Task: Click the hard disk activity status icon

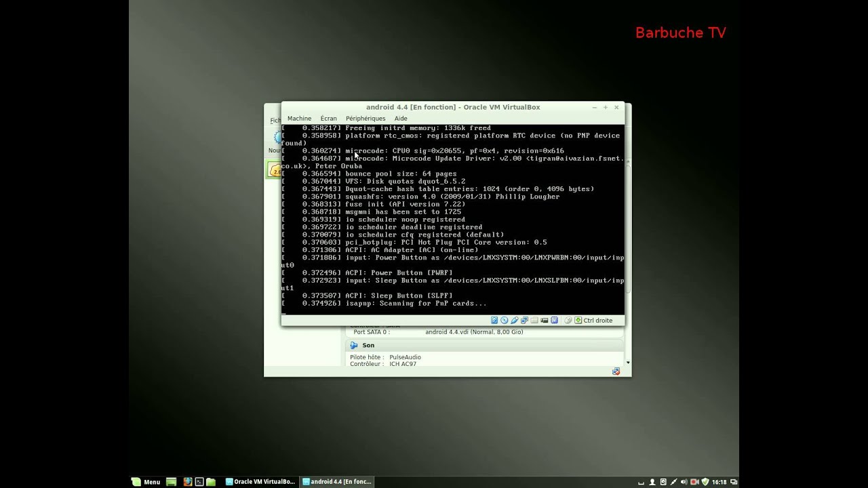Action: point(494,320)
